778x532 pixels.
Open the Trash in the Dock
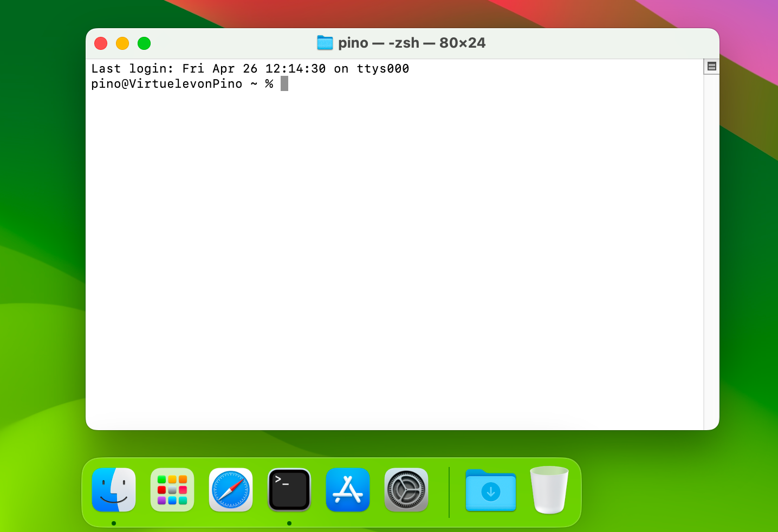pos(549,490)
